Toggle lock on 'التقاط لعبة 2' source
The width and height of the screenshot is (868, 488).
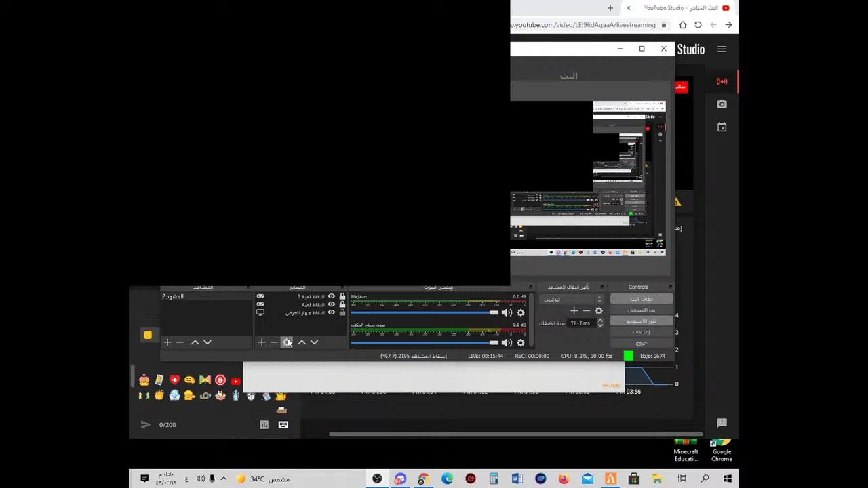(x=342, y=296)
